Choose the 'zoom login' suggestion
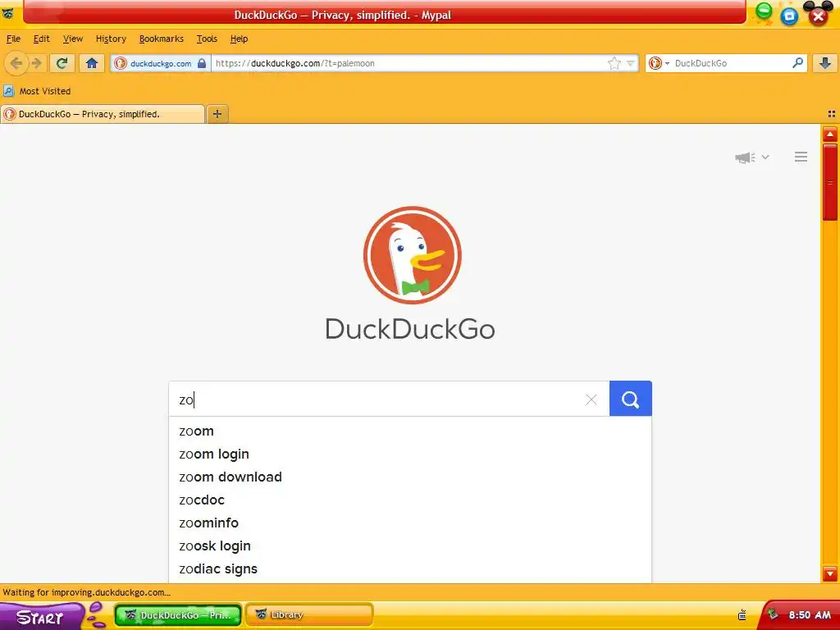The width and height of the screenshot is (840, 630). (410, 454)
